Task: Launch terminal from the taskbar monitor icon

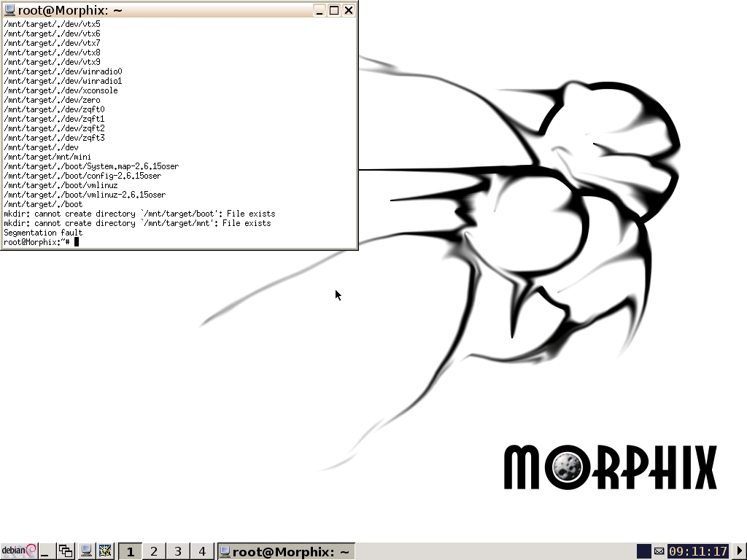Action: tap(86, 551)
